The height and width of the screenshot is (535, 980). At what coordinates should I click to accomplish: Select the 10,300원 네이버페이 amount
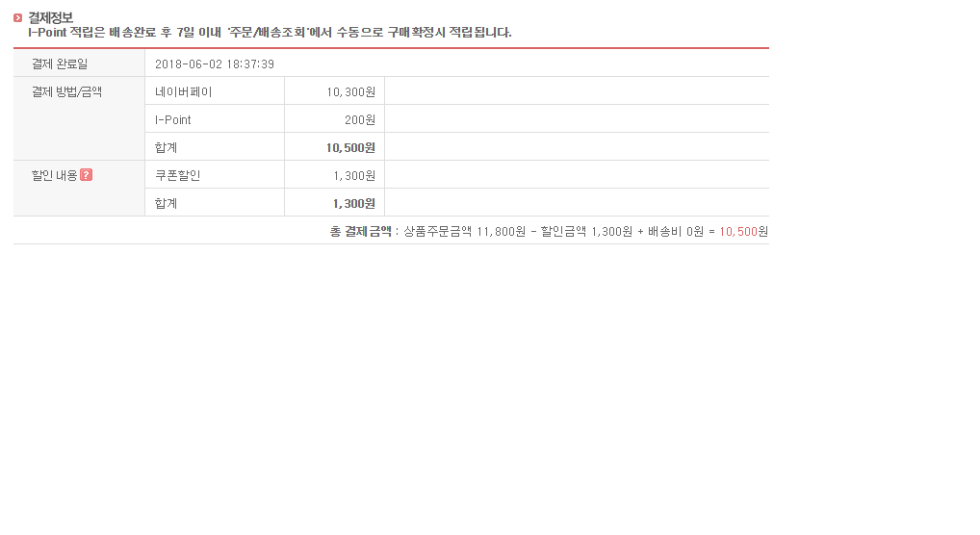(350, 91)
